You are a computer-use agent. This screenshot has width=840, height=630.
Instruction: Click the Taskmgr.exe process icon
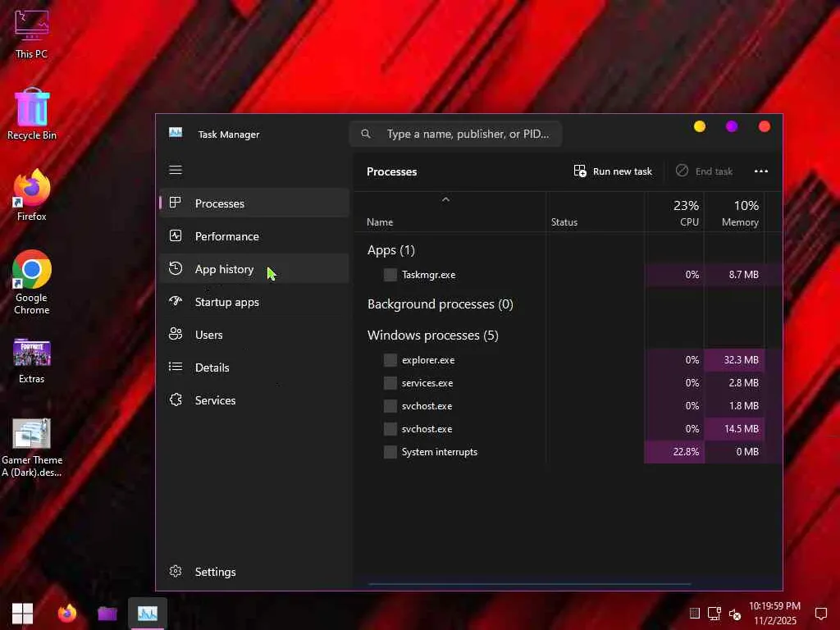coord(390,275)
